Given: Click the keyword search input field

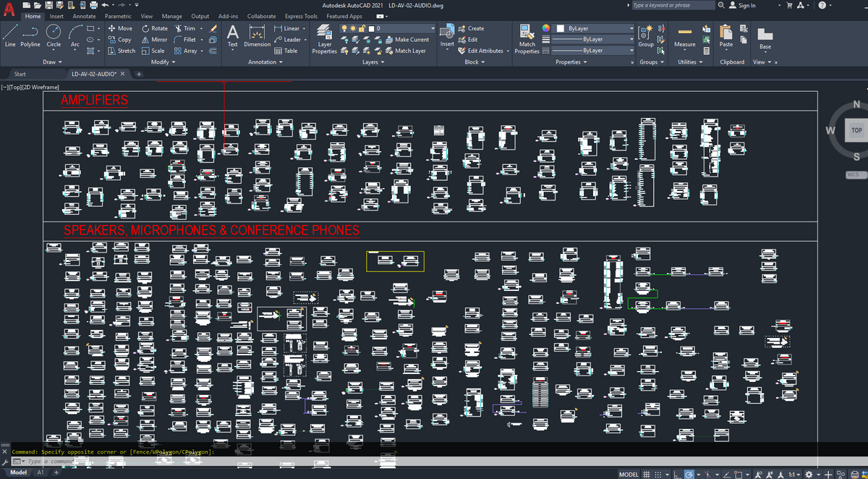Looking at the screenshot, I should [673, 5].
